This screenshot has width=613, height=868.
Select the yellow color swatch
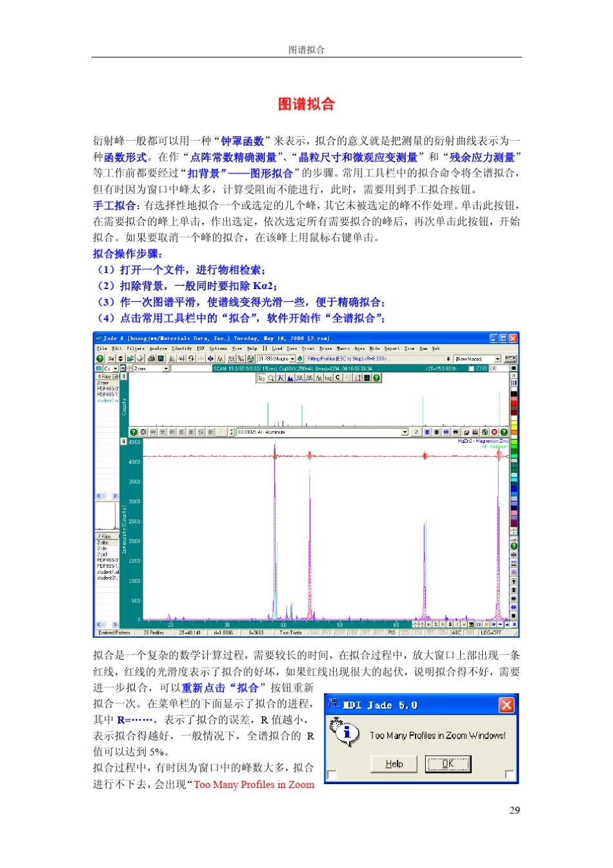point(514,427)
